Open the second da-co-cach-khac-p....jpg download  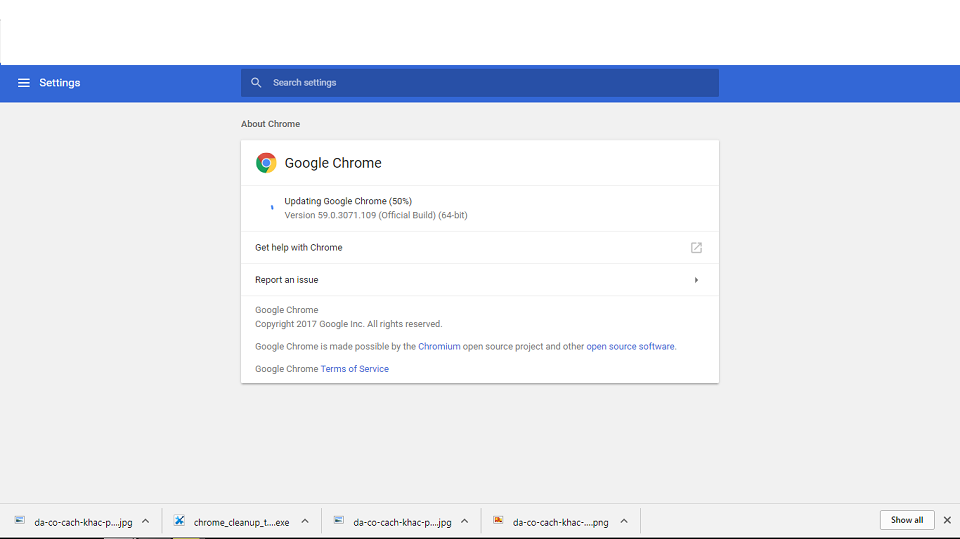tap(402, 522)
